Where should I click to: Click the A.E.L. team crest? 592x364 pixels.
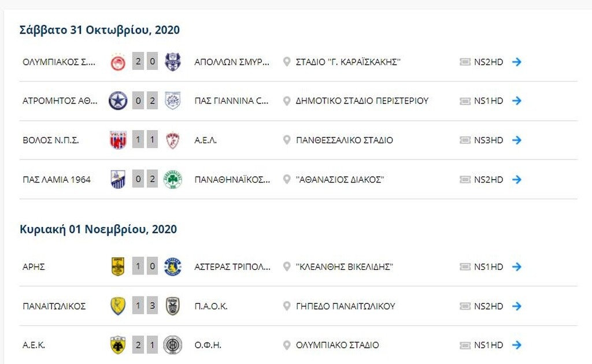click(x=173, y=140)
